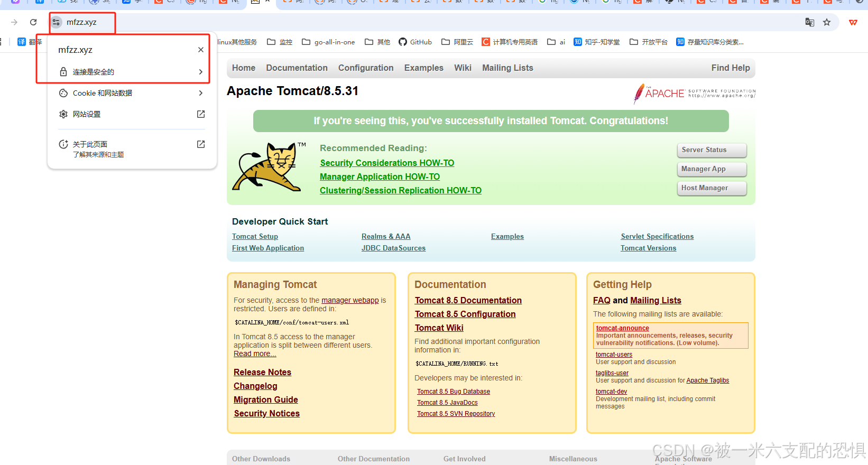
Task: Open the Release Notes link
Action: [262, 373]
